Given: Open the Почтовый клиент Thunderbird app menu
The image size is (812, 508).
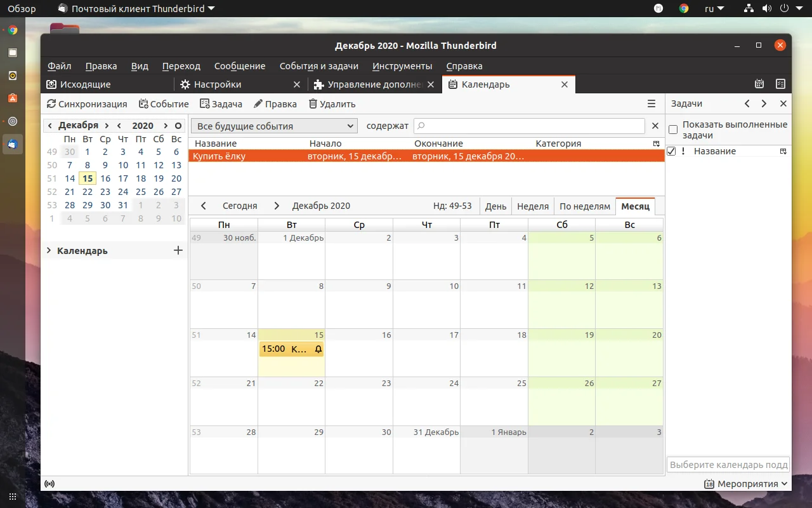Looking at the screenshot, I should point(136,9).
